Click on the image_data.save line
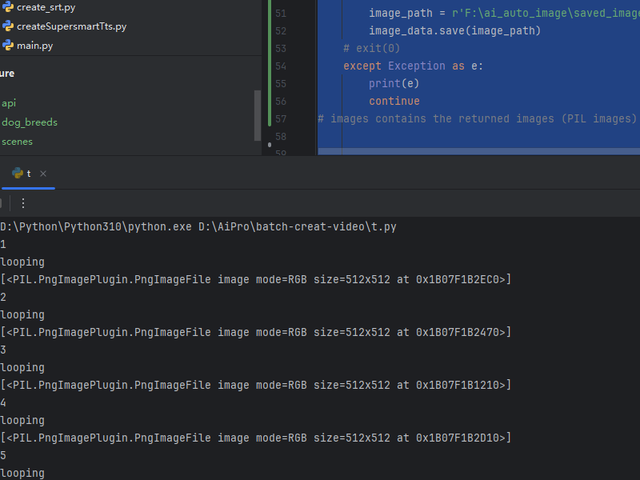The width and height of the screenshot is (640, 480). (x=454, y=30)
